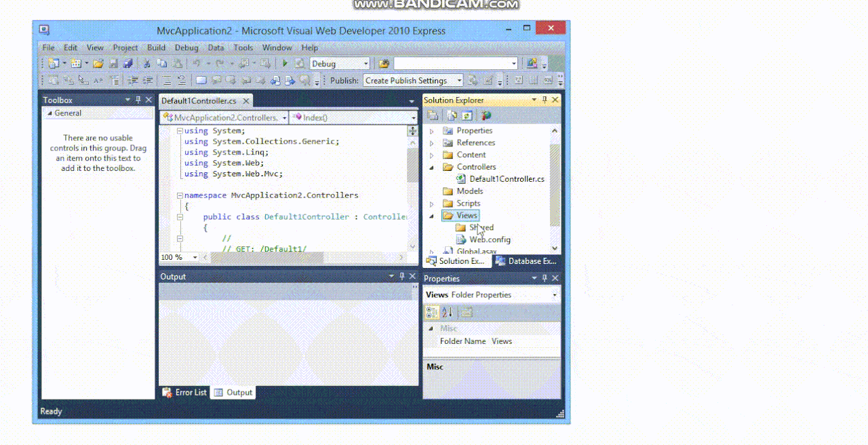Click the New Project toolbar icon

tap(53, 63)
